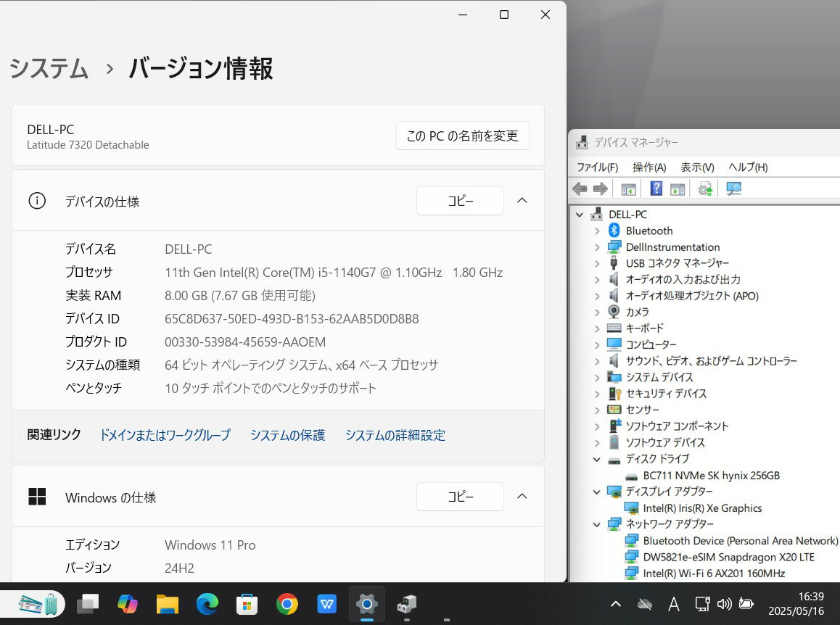Launch Microsoft Edge from the taskbar

207,603
